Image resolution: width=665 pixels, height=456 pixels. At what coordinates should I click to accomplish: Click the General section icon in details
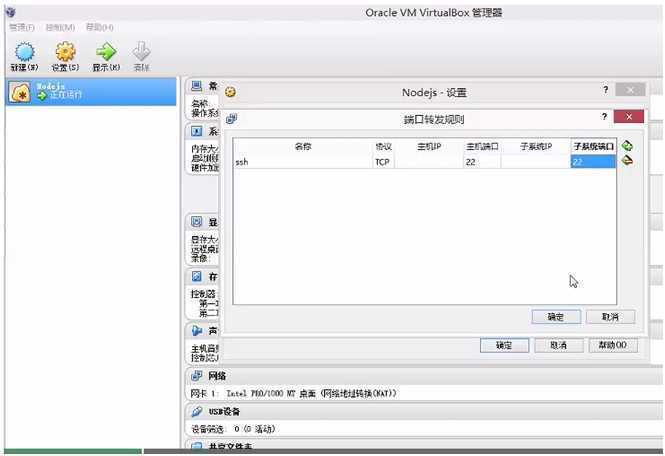coord(196,86)
